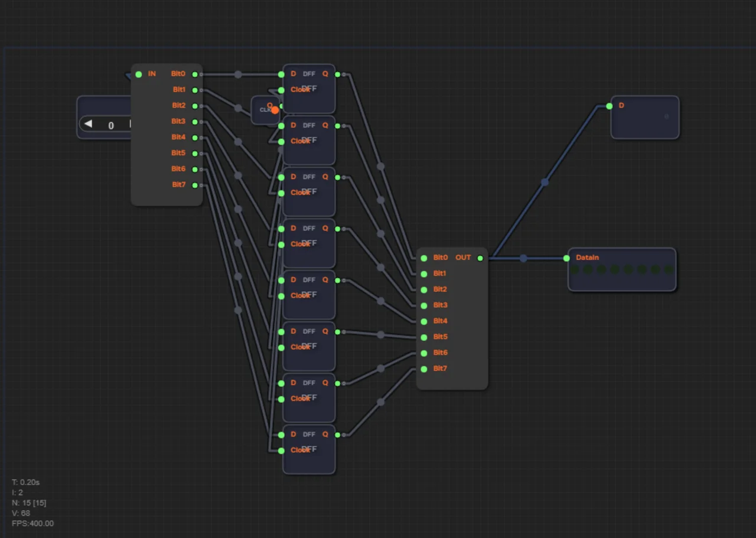Image resolution: width=756 pixels, height=538 pixels.
Task: Select the combiner's Bit6 input pin
Action: [424, 353]
